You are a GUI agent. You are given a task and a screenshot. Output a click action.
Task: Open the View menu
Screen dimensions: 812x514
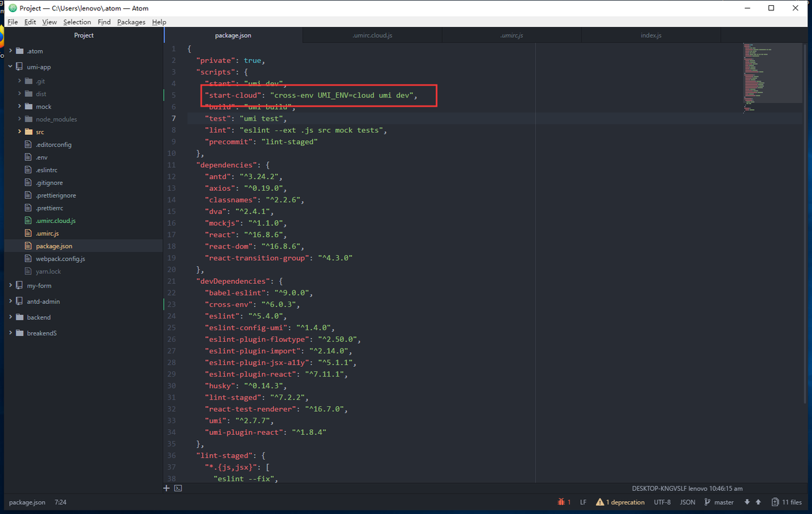coord(49,22)
